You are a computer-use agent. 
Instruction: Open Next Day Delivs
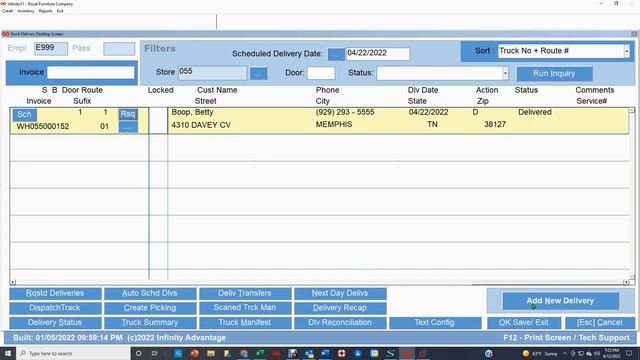click(x=340, y=293)
